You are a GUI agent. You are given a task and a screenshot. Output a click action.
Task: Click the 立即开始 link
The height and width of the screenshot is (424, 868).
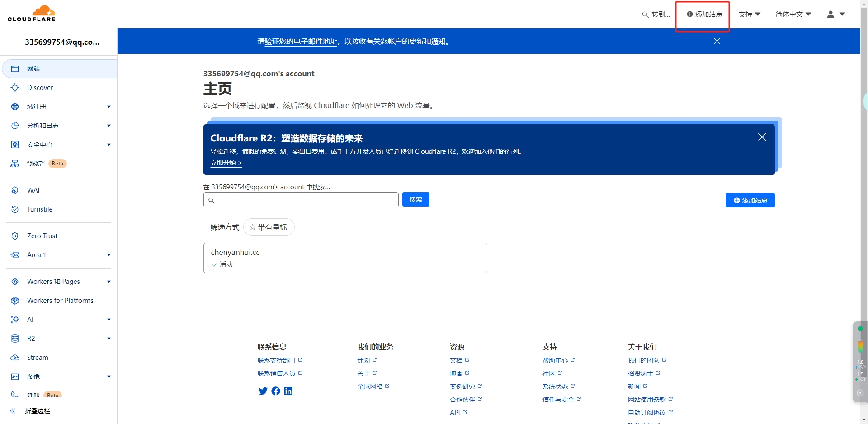tap(226, 163)
